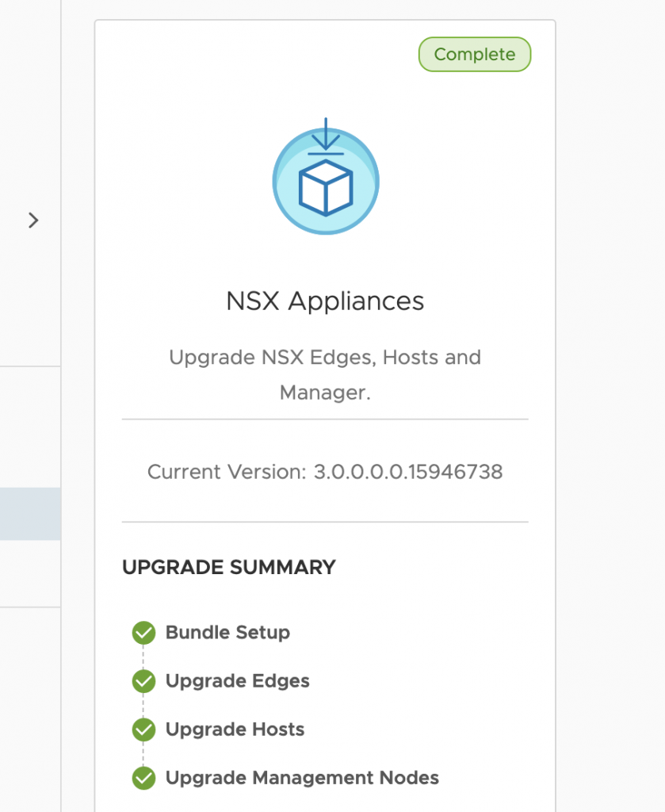Click the Bundle Setup step label
Screen dimensions: 665x812
tap(227, 632)
